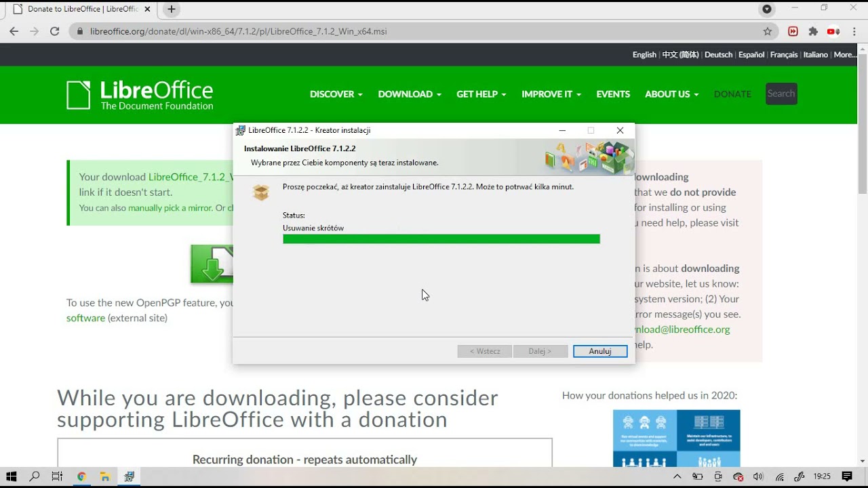Close the LibreOffice installer window

pos(620,130)
